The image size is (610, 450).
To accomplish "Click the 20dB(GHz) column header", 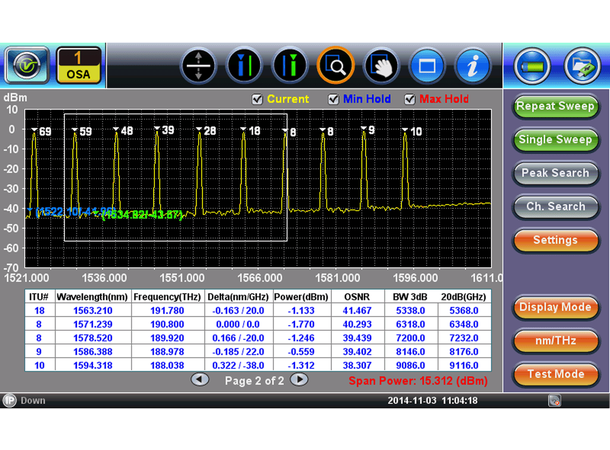I will point(463,297).
